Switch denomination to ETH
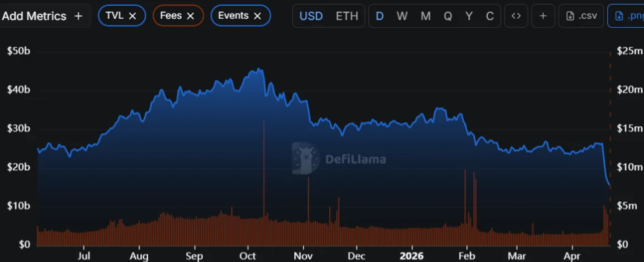The image size is (644, 262). 347,16
